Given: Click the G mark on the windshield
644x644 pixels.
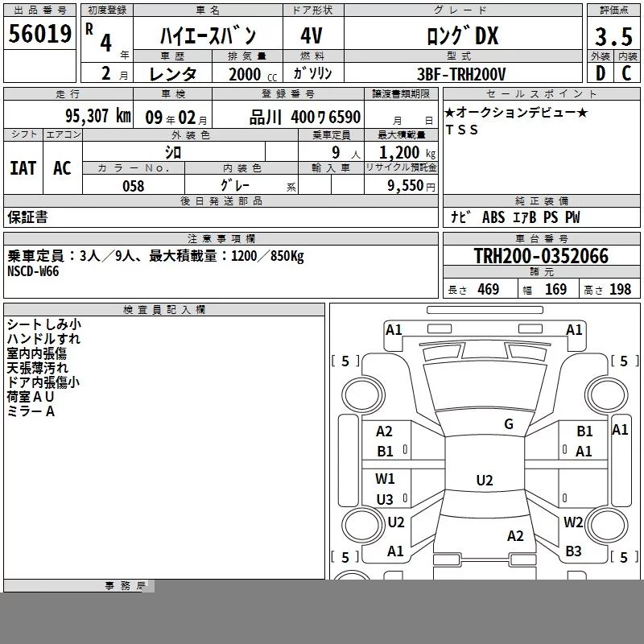Looking at the screenshot, I should (x=509, y=424).
